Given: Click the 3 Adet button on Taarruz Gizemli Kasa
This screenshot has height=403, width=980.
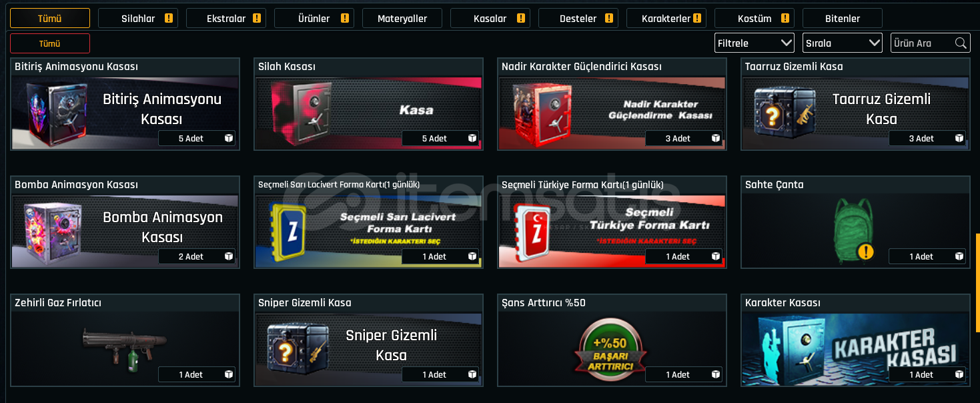Looking at the screenshot, I should point(927,138).
